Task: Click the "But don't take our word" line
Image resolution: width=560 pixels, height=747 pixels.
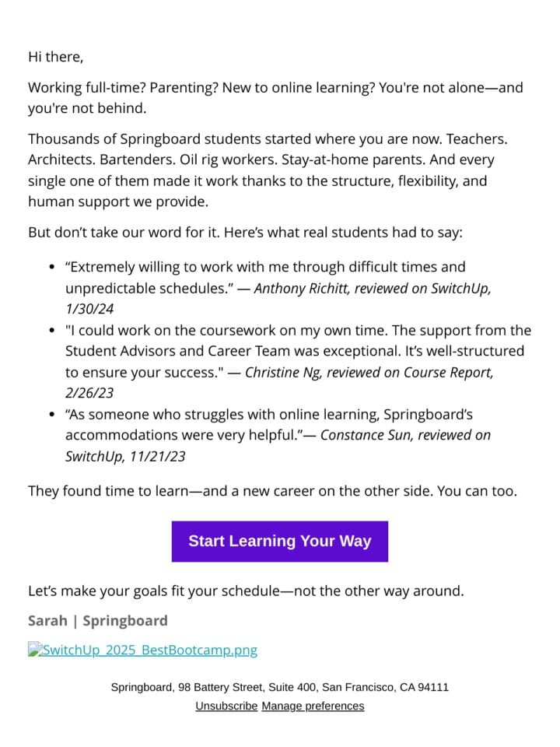Action: [245, 233]
